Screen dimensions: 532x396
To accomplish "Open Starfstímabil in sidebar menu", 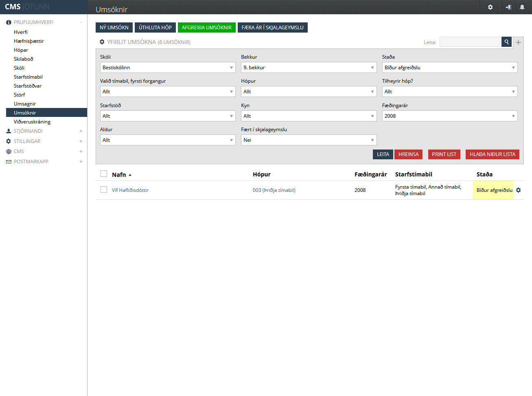I will tap(28, 77).
